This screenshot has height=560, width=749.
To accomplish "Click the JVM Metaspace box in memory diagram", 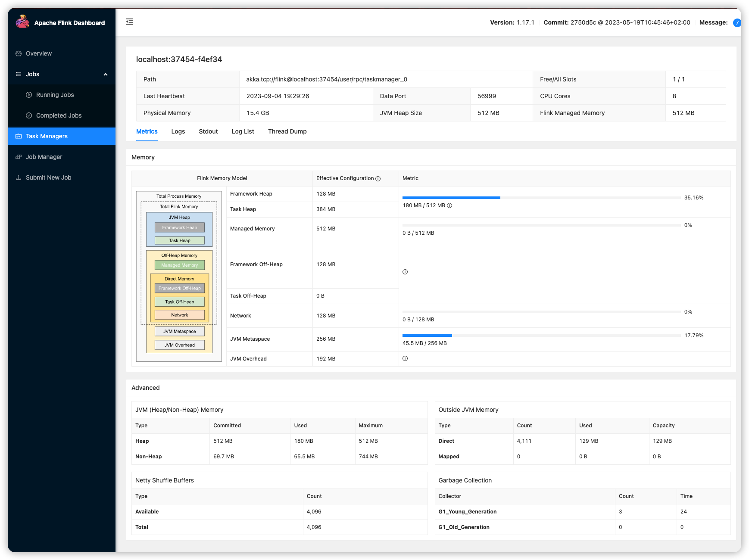I will [179, 331].
